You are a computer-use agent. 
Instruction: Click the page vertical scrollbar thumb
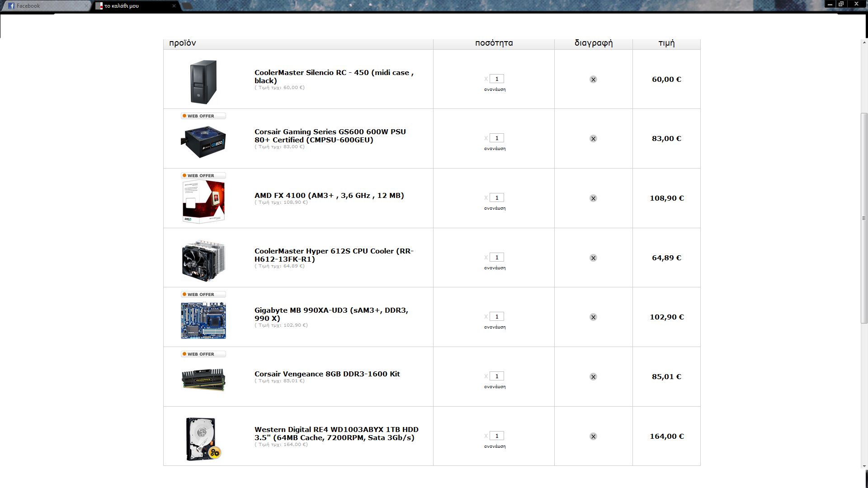pyautogui.click(x=864, y=218)
